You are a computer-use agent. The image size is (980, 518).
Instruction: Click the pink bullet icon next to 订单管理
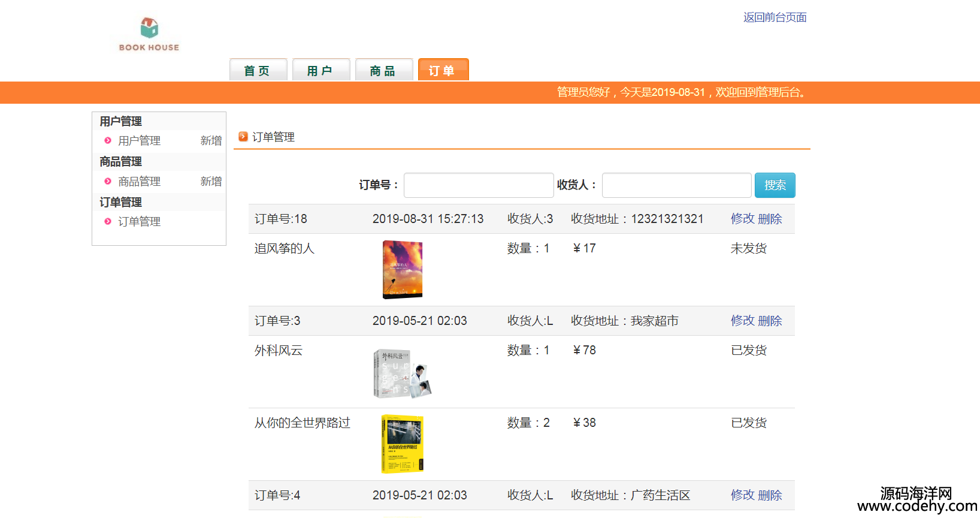(x=108, y=221)
